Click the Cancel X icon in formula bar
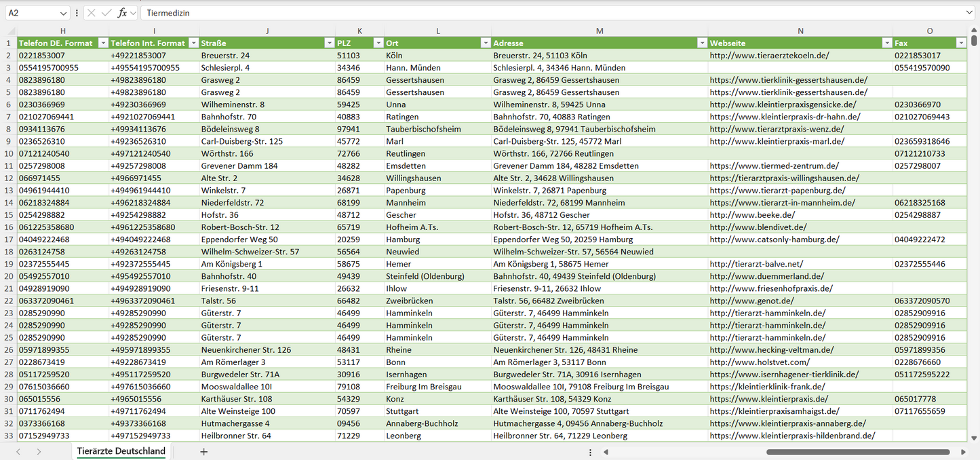This screenshot has height=460, width=980. [92, 13]
